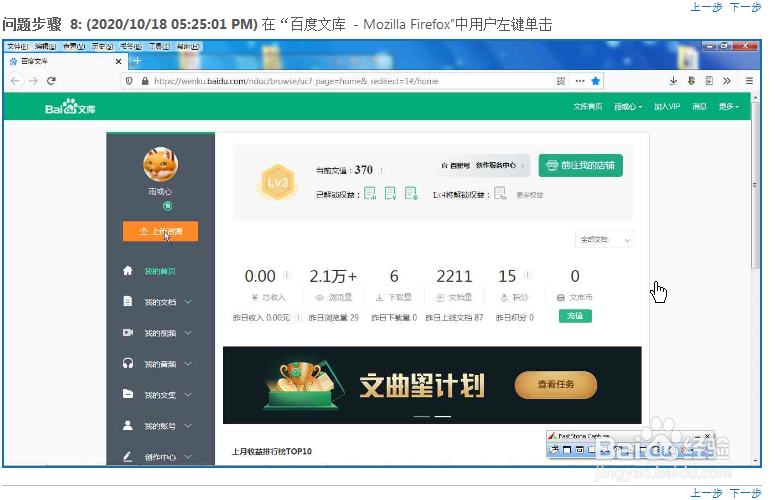
Task: Click the grey Lv4 locked-permission icon
Action: (500, 193)
